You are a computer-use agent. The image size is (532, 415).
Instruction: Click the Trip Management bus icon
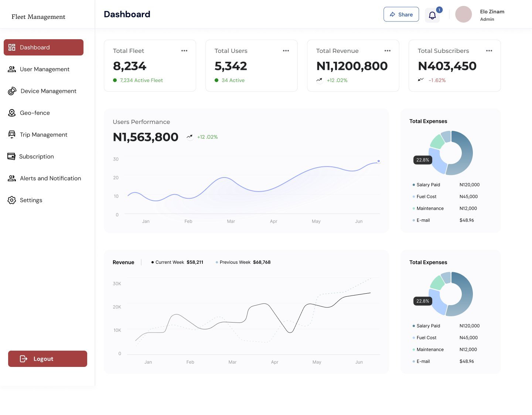pos(12,135)
